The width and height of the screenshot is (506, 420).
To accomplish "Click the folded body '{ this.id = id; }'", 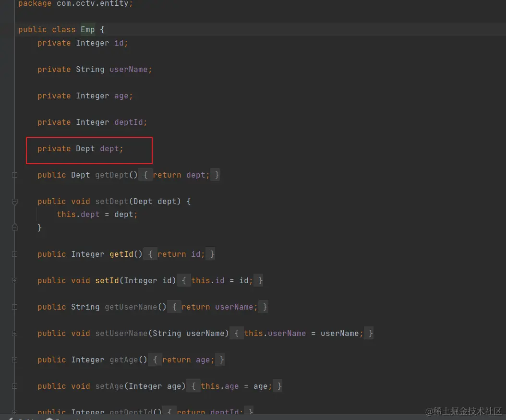I will 220,281.
